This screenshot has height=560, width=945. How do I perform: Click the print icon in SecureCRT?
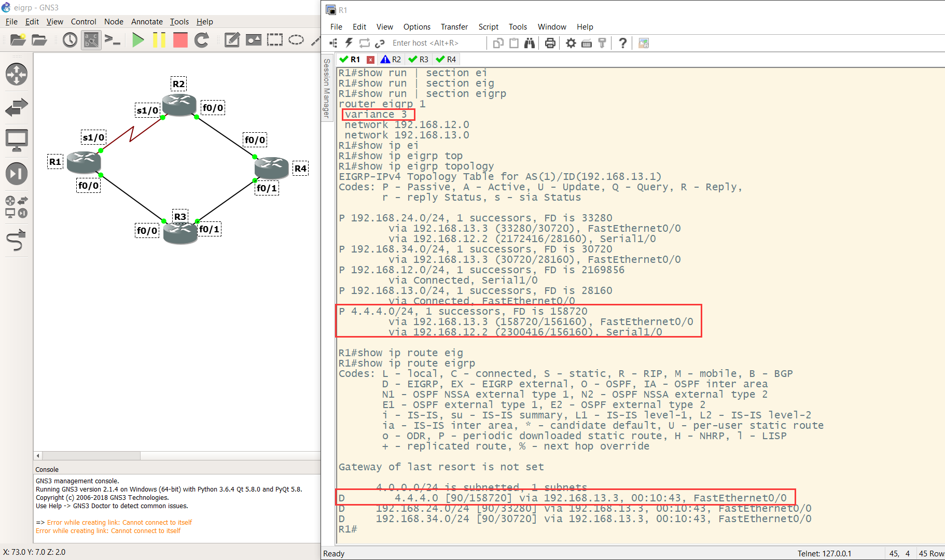pyautogui.click(x=550, y=43)
